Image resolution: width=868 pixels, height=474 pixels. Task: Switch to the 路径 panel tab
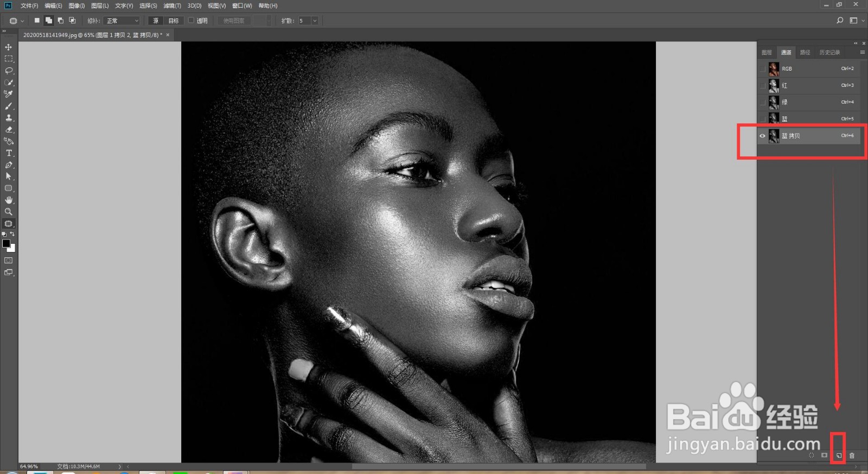pos(805,52)
